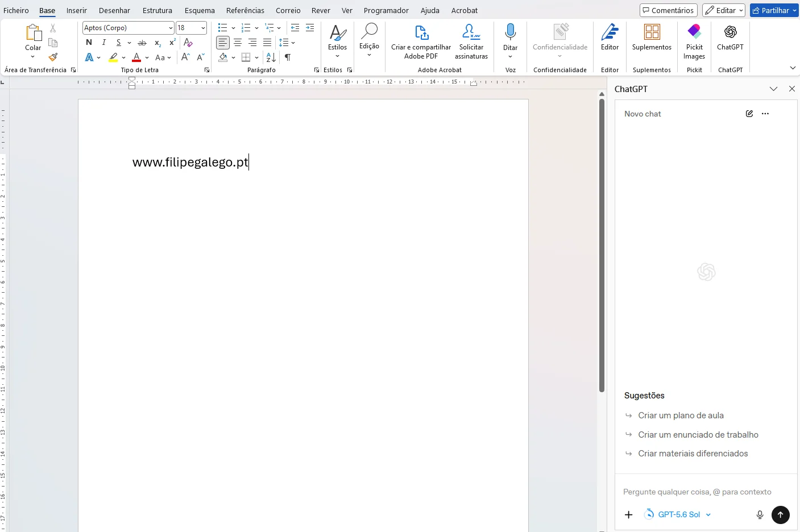The height and width of the screenshot is (532, 800).
Task: Send the ChatGPT message with the arrow button
Action: coord(781,514)
